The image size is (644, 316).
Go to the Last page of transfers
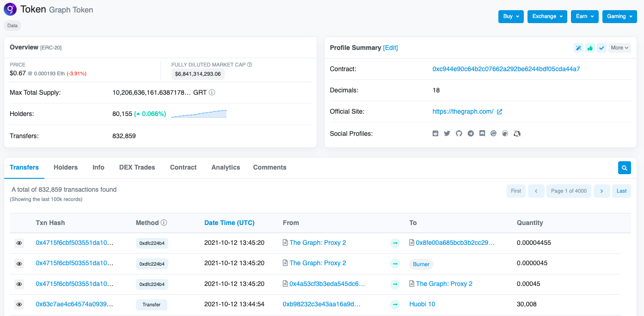[x=621, y=191]
